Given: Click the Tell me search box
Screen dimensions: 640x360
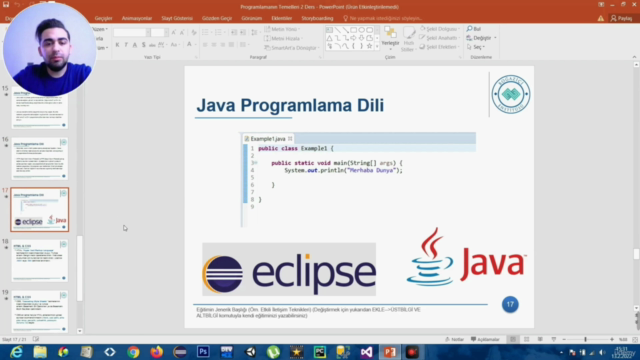Looking at the screenshot, I should point(382,18).
